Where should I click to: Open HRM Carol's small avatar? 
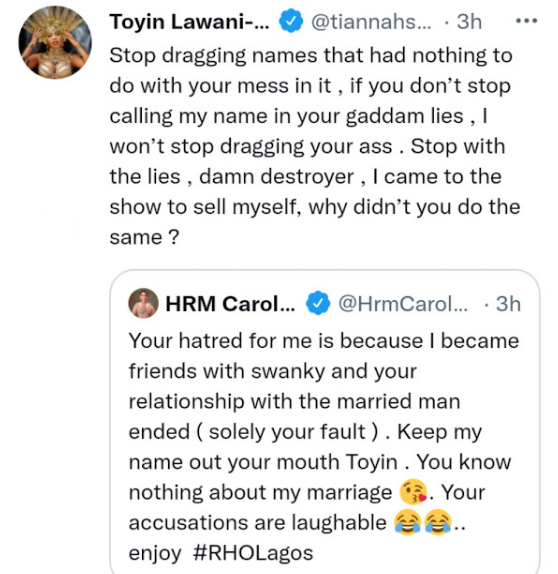pyautogui.click(x=144, y=303)
